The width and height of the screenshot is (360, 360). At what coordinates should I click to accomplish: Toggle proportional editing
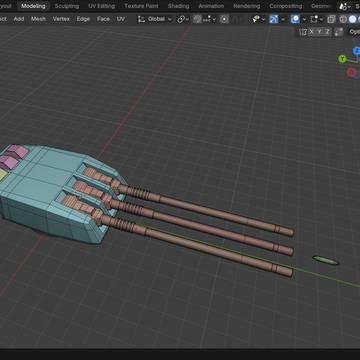coord(225,19)
